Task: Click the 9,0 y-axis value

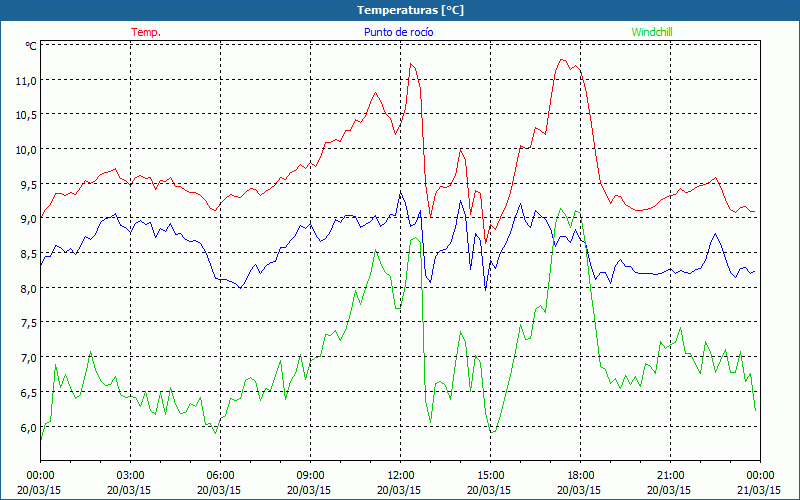Action: pyautogui.click(x=29, y=219)
